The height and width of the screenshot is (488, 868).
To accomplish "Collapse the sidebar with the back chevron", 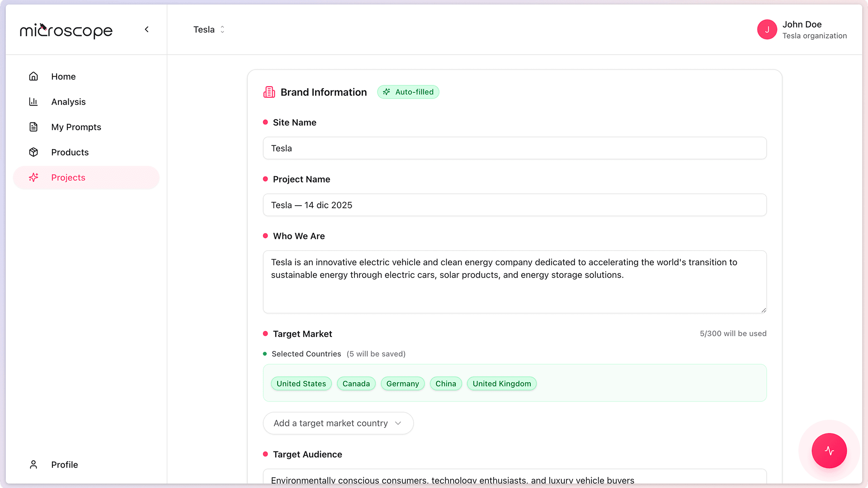I will pos(146,29).
